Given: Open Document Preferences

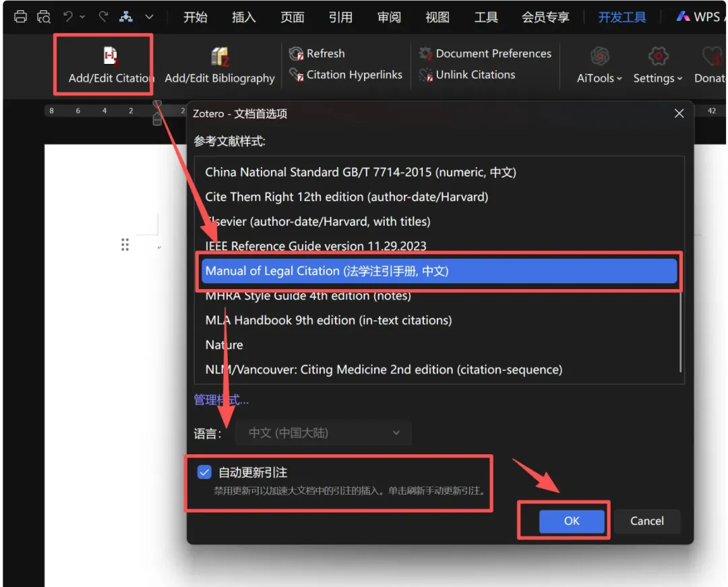Looking at the screenshot, I should [485, 53].
